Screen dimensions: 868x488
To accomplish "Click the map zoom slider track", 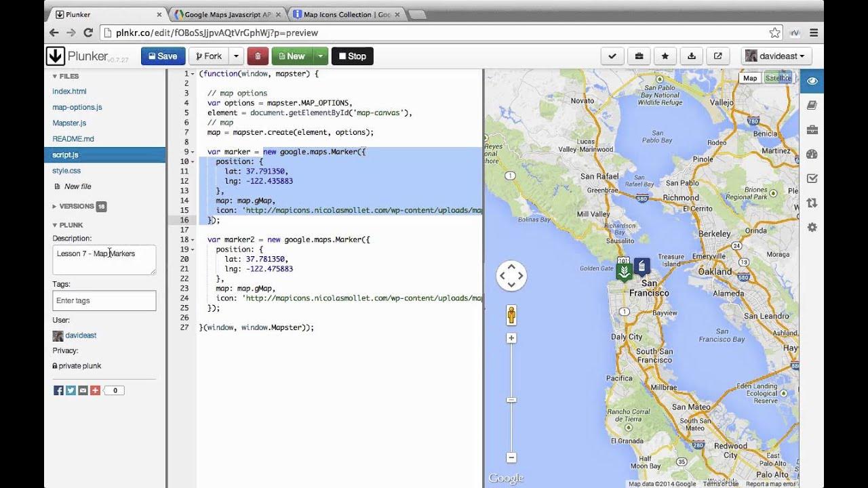I will [x=511, y=397].
